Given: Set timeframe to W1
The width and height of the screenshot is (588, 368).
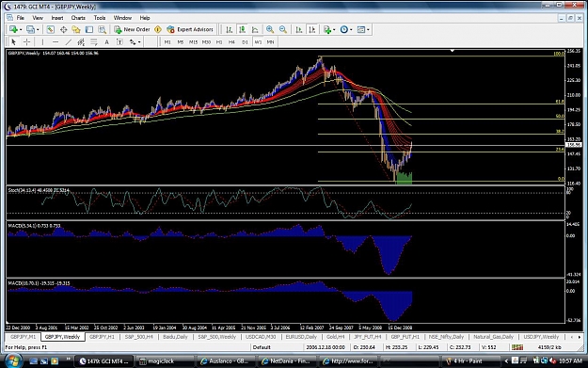Looking at the screenshot, I should (258, 42).
